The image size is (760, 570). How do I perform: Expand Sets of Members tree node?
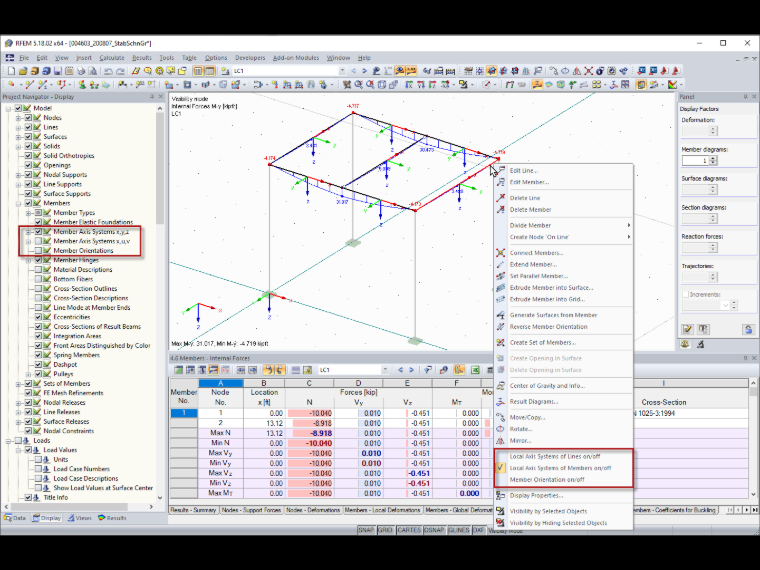point(18,383)
